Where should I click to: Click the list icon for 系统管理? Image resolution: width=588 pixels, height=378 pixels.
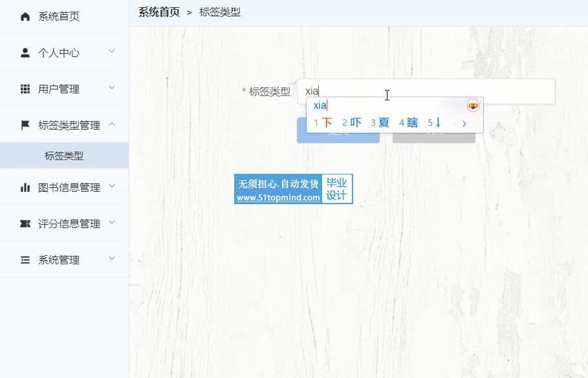point(25,260)
